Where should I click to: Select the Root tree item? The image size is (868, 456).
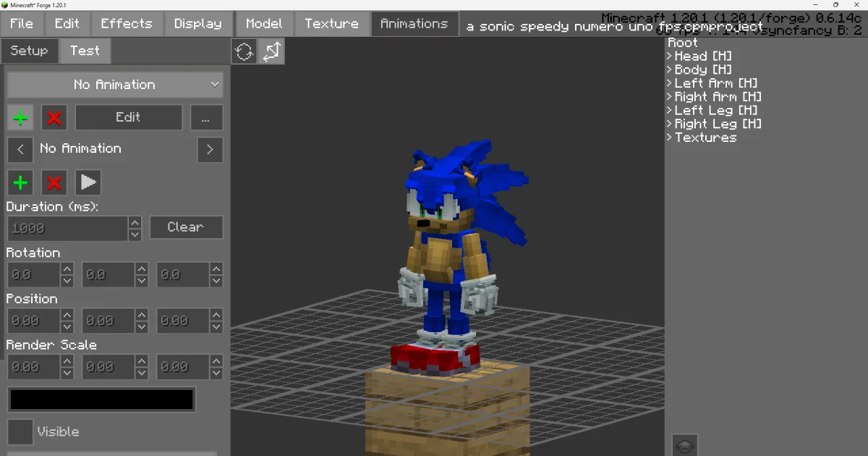pos(683,43)
